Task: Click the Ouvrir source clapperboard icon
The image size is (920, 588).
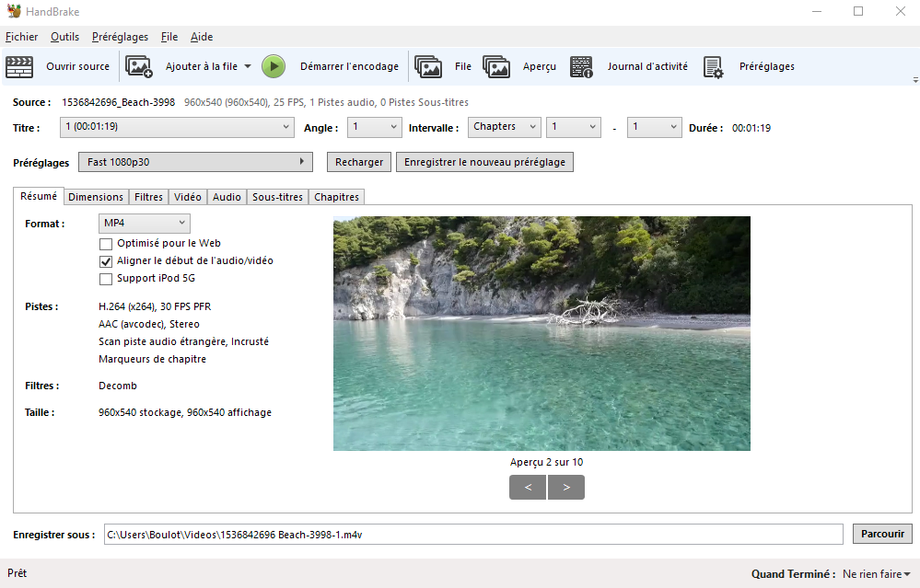Action: click(19, 66)
